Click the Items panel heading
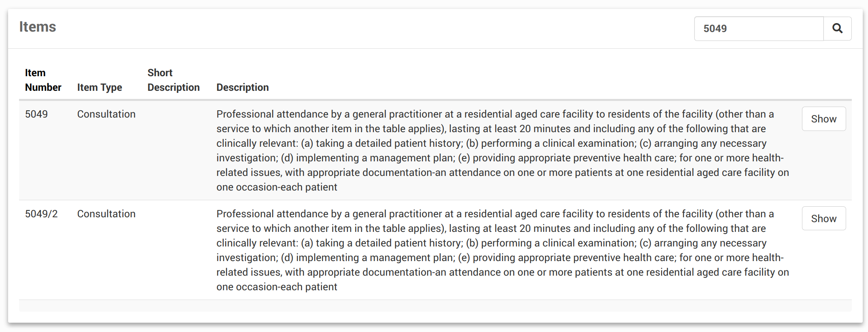Screen dimensions: 868x332 38,27
